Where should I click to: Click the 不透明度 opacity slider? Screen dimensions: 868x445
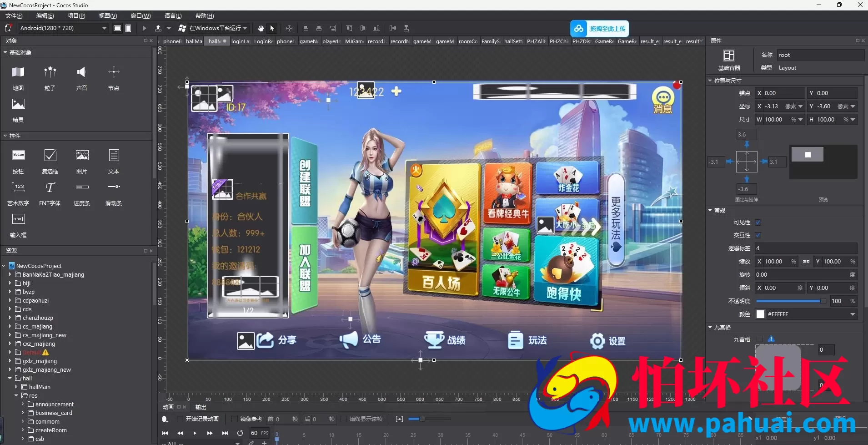pos(791,301)
